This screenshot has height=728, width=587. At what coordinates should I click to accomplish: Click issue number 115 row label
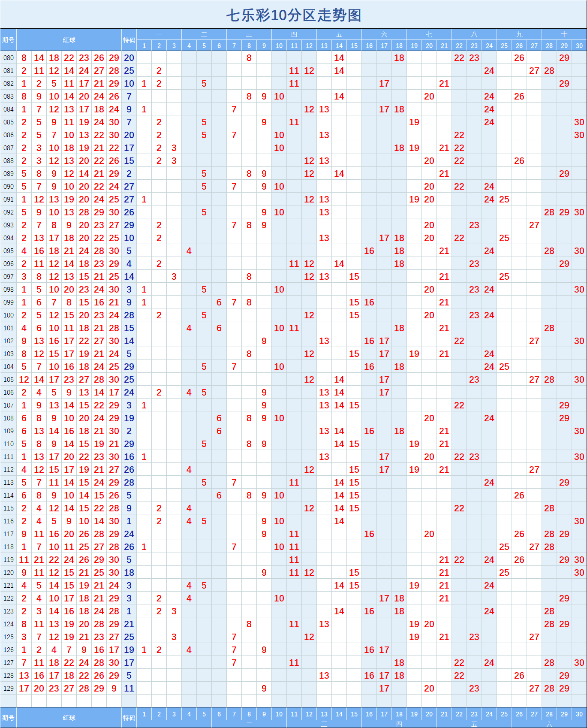tap(9, 508)
